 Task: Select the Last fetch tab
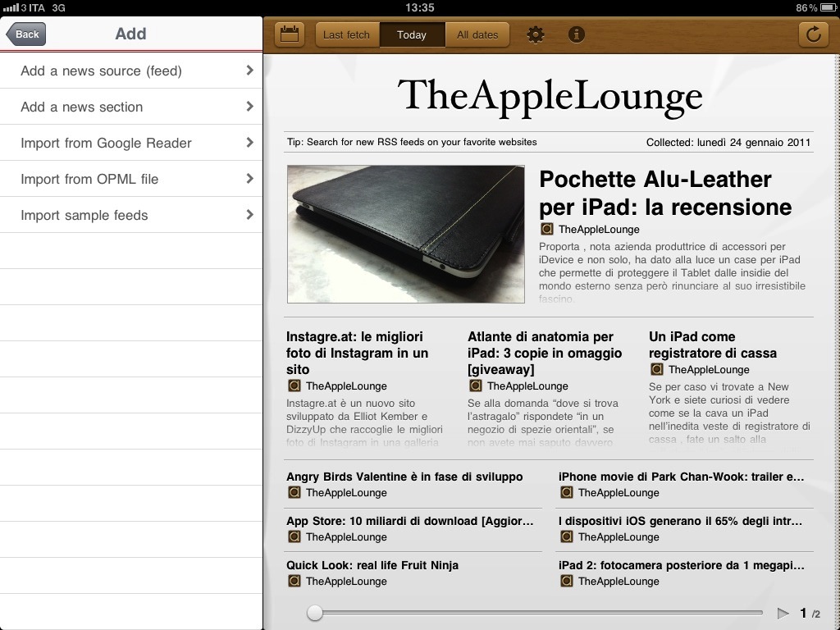coord(347,34)
